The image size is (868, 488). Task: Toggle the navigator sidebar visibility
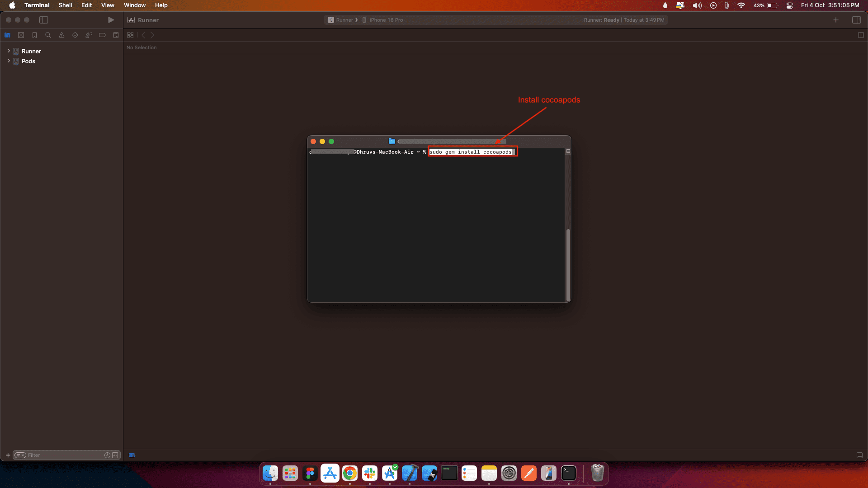(44, 20)
